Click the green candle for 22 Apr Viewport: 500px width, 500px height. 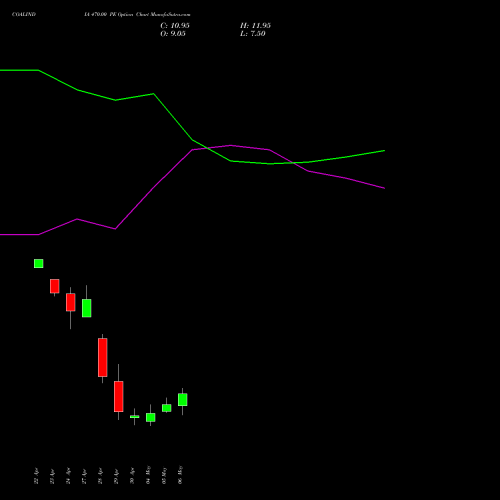[x=39, y=263]
